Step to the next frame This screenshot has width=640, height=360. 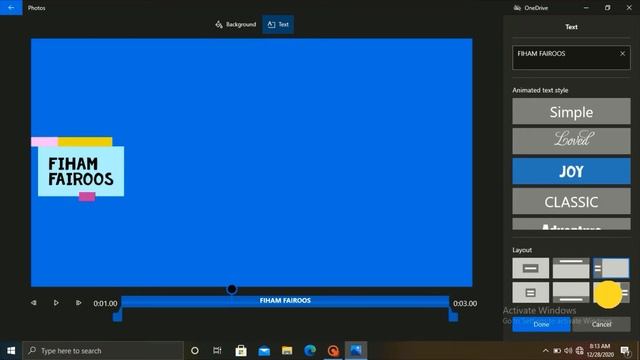coord(78,303)
